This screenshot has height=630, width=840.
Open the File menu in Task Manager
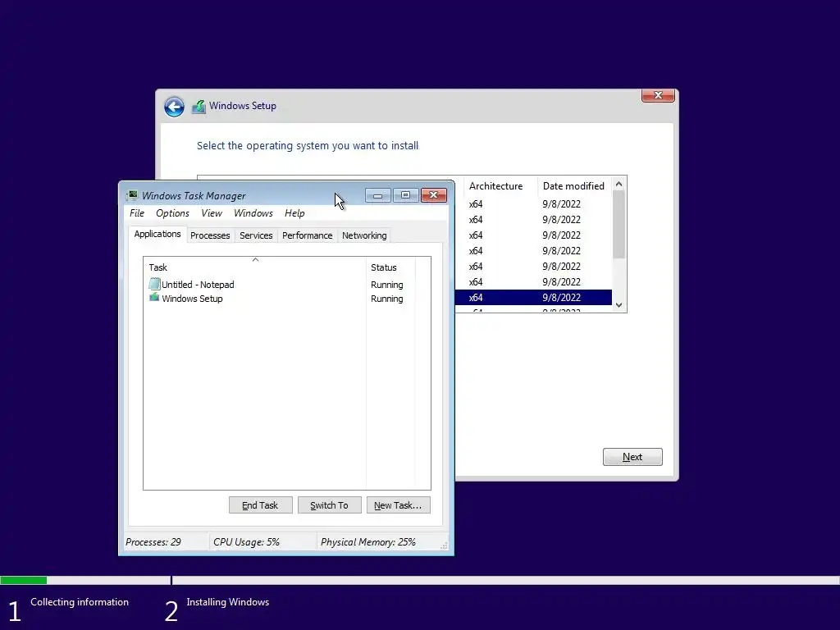(137, 213)
